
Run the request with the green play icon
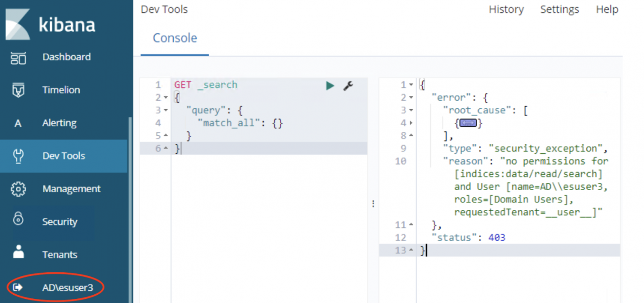pos(330,85)
